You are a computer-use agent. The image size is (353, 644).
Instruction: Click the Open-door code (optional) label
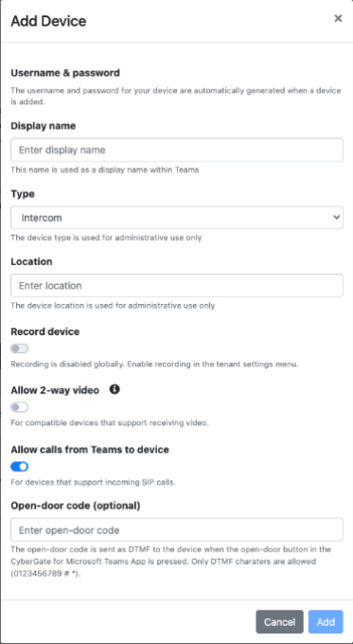click(x=76, y=506)
